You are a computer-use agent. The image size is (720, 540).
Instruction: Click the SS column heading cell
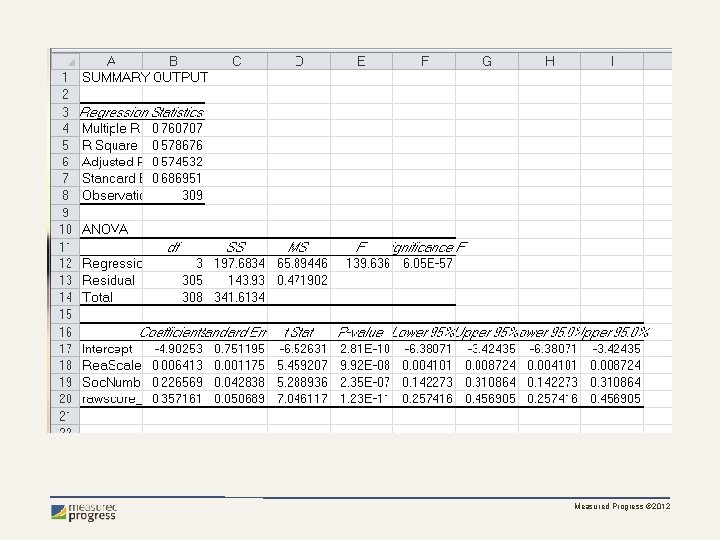(x=236, y=248)
